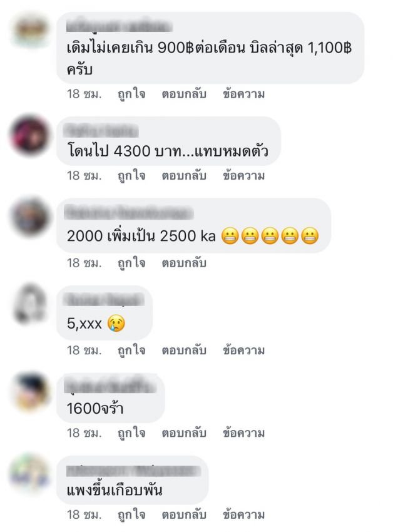This screenshot has height=532, width=393.
Task: Like the '2000 เพิ่มเป็น 2500 ka' comment
Action: coord(131,263)
